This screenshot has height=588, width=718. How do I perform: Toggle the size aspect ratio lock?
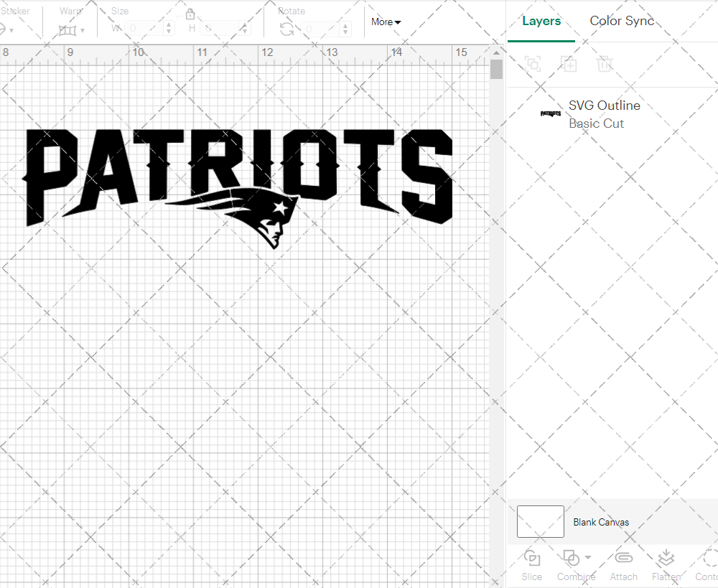pyautogui.click(x=190, y=14)
